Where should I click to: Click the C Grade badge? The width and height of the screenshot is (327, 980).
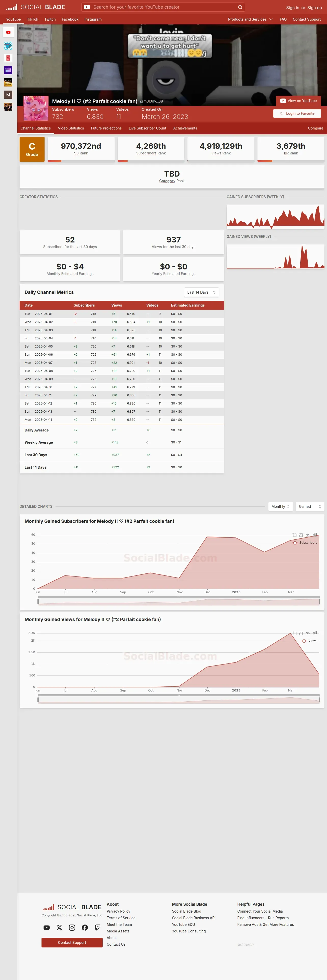click(32, 149)
